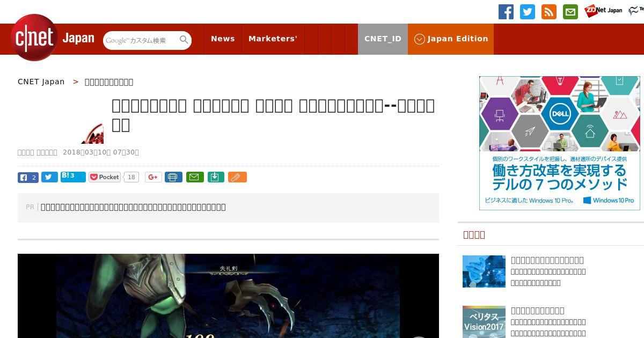
Task: Open the Facebook icon in top bar
Action: (506, 12)
